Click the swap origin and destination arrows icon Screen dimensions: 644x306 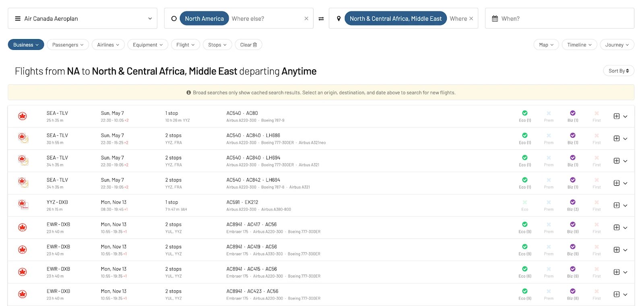tap(321, 19)
